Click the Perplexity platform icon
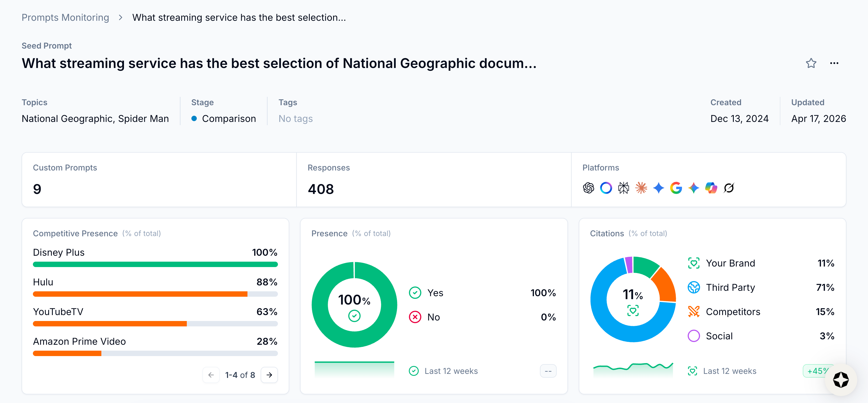Viewport: 868px width, 403px height. click(623, 188)
